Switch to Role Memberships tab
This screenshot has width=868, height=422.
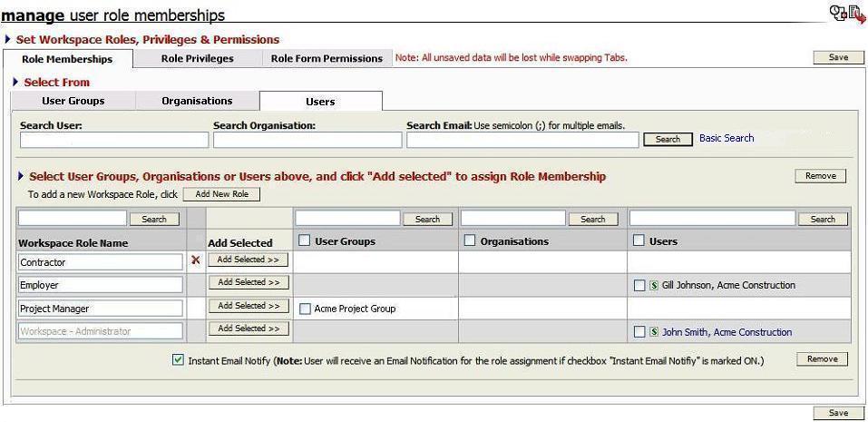click(67, 59)
